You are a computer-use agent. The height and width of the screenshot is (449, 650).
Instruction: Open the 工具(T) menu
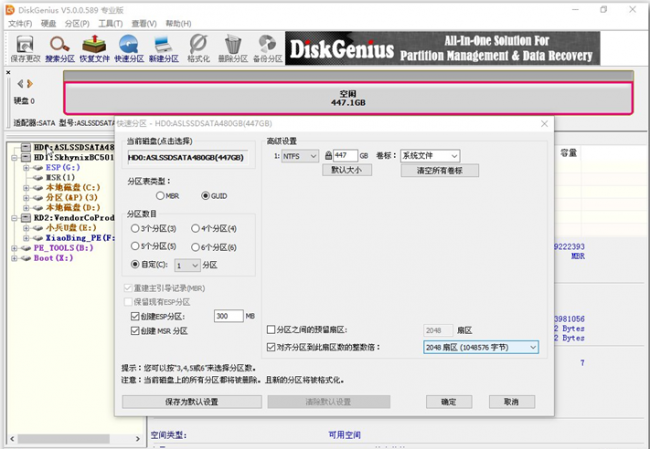click(x=110, y=24)
